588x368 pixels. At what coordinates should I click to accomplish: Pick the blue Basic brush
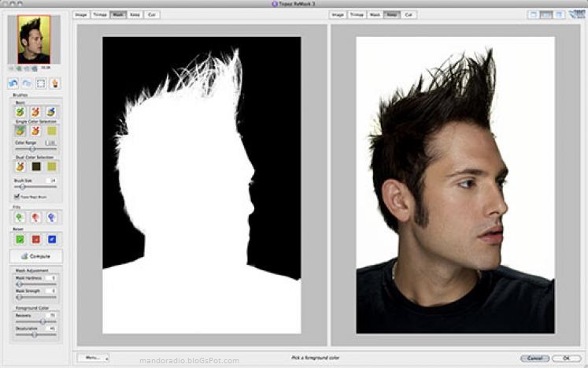point(51,112)
